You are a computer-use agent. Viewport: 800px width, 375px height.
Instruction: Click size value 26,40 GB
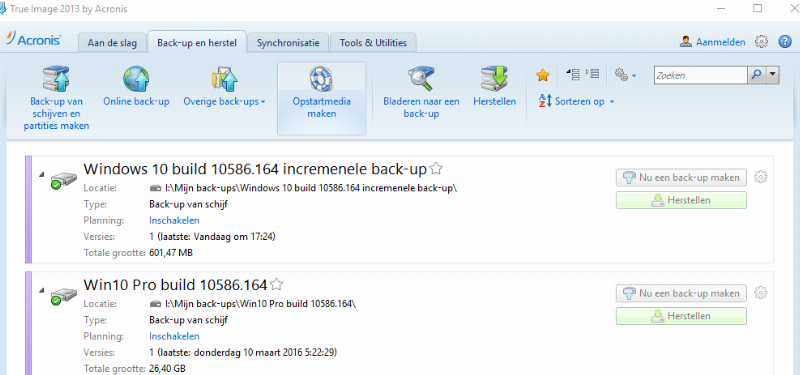[x=167, y=369]
